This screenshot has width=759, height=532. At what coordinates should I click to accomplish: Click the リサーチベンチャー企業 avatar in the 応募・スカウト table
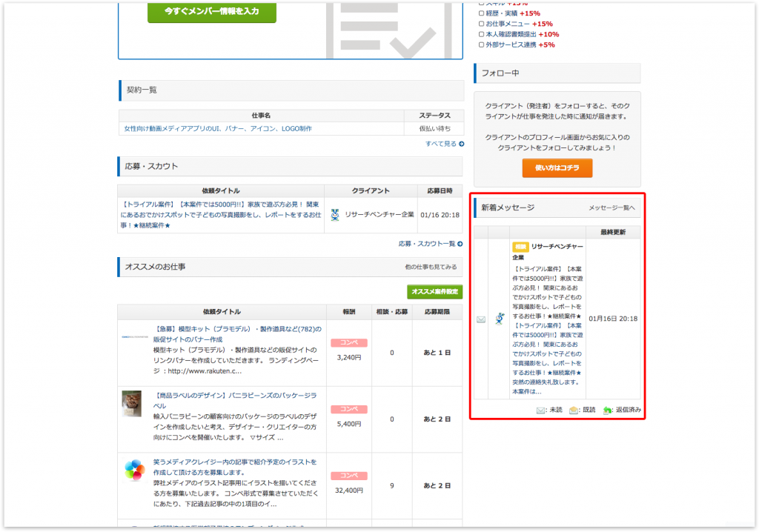tap(336, 215)
